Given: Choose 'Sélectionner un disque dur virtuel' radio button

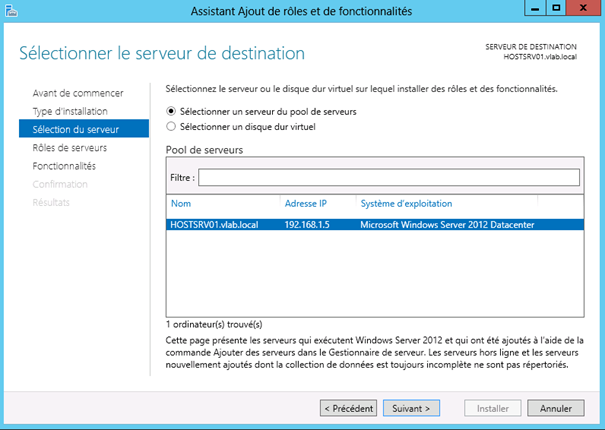Looking at the screenshot, I should (x=170, y=127).
